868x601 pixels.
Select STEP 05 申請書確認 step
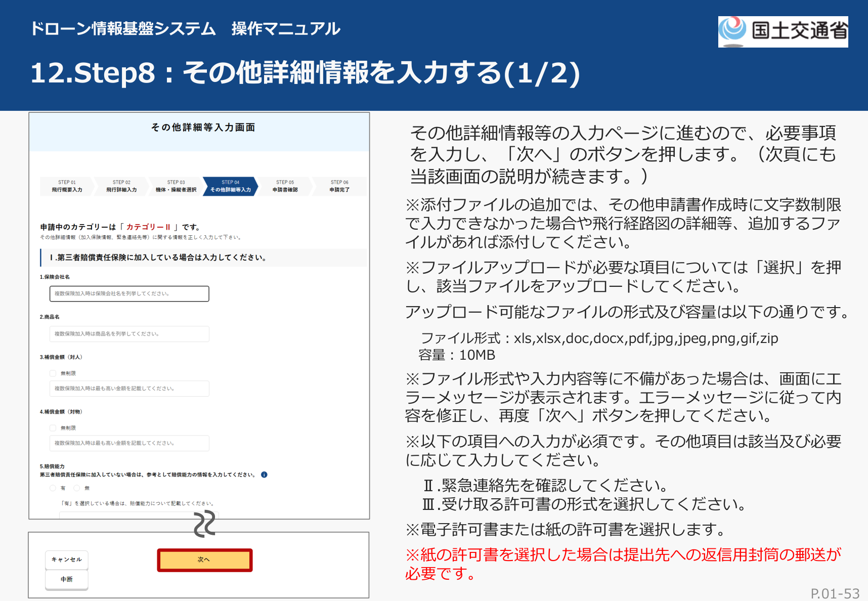(285, 186)
